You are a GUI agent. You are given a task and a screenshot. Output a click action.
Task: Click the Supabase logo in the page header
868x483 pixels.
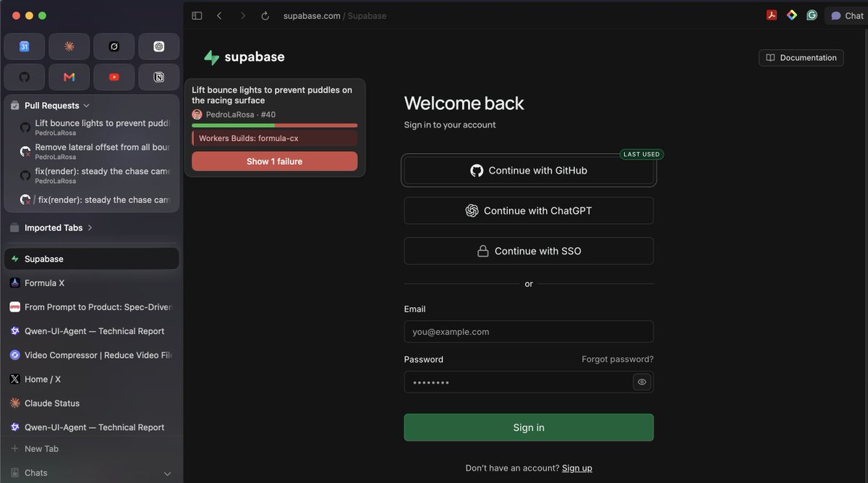pos(244,57)
